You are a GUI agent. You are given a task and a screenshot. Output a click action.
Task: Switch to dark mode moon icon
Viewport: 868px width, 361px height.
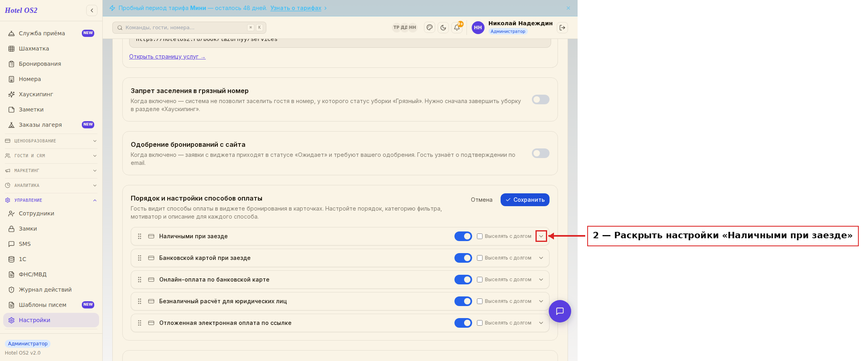pyautogui.click(x=443, y=28)
